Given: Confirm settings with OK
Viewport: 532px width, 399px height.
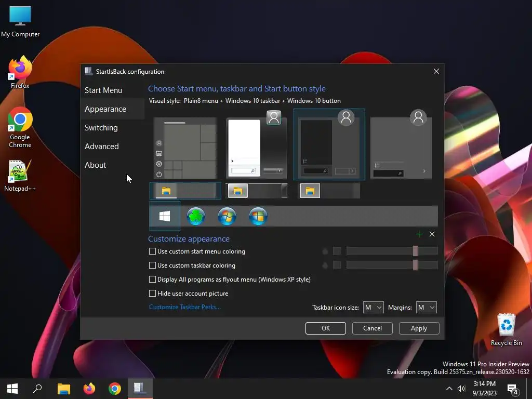Looking at the screenshot, I should pyautogui.click(x=326, y=328).
